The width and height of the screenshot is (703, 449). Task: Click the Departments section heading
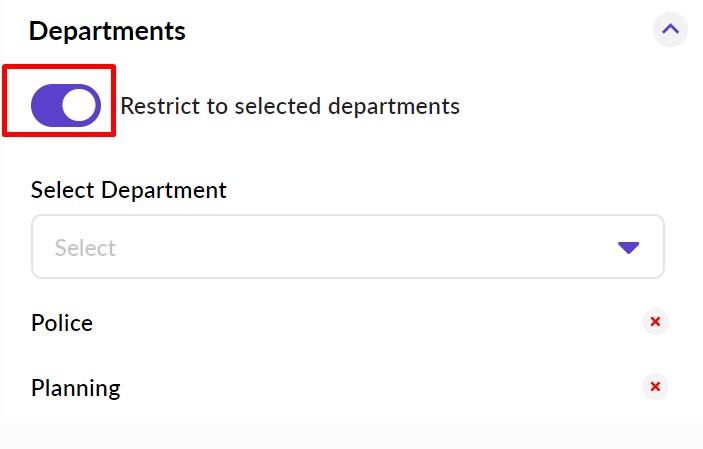click(x=107, y=31)
